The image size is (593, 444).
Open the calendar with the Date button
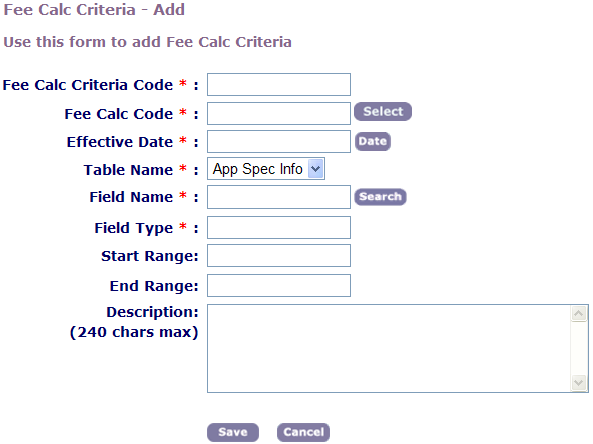pyautogui.click(x=373, y=141)
